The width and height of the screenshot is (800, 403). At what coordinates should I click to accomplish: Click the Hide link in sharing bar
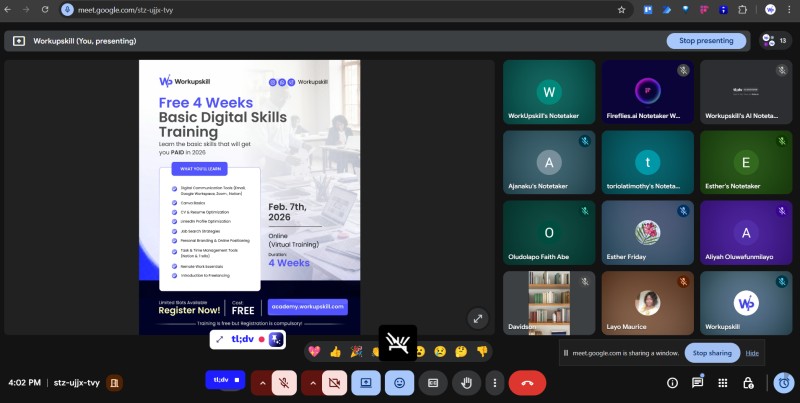tap(752, 353)
